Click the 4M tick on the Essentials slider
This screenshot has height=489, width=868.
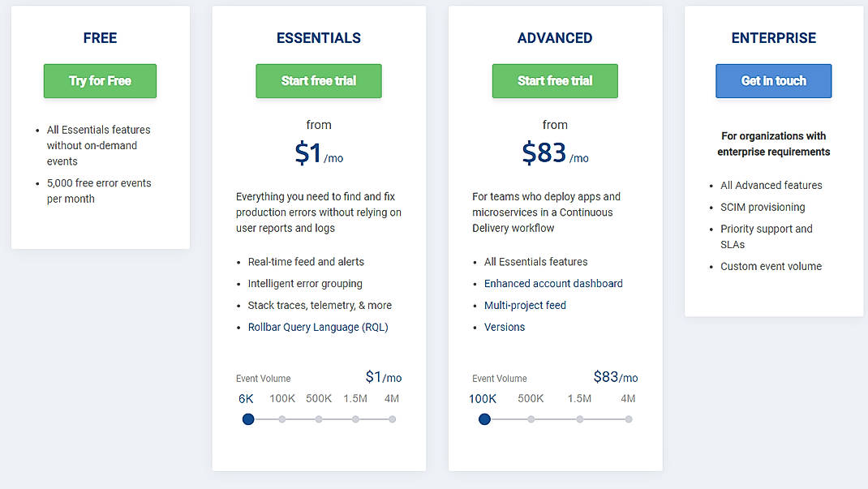coord(392,419)
